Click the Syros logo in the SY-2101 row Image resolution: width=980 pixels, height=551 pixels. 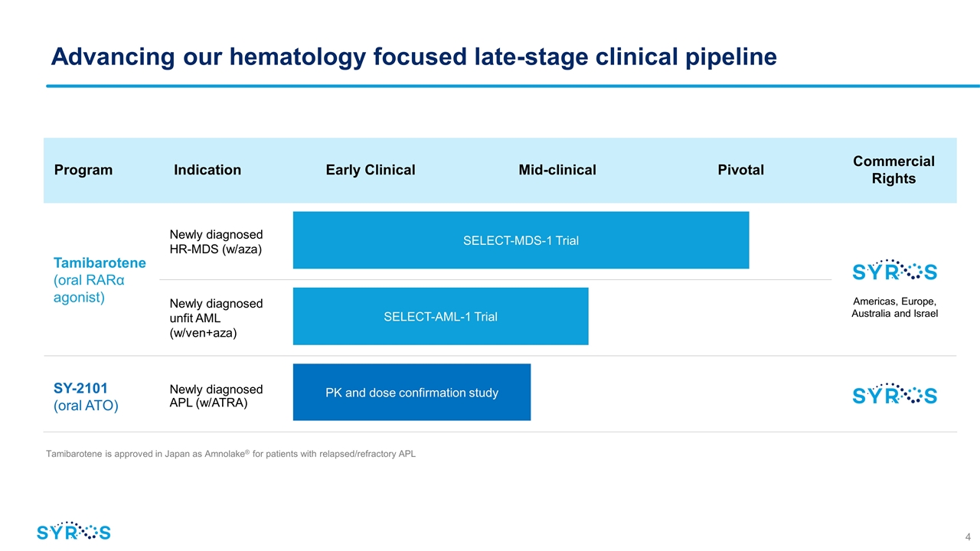(x=894, y=393)
